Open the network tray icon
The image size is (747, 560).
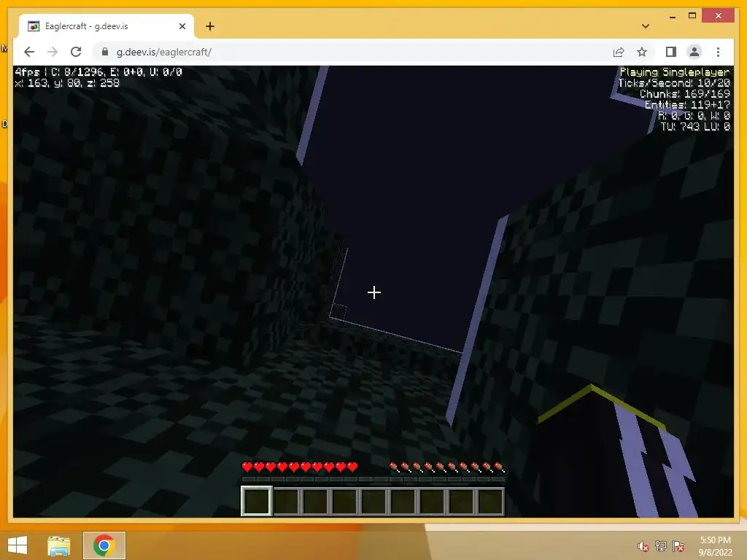(661, 546)
